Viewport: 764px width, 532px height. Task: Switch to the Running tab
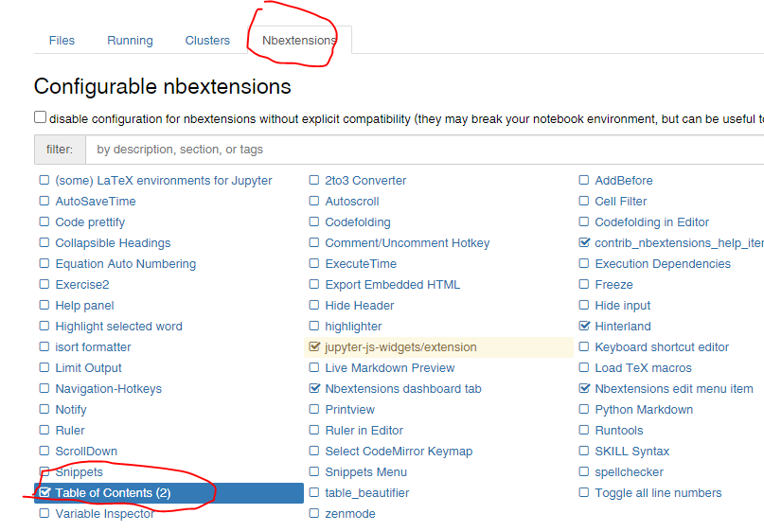tap(130, 41)
